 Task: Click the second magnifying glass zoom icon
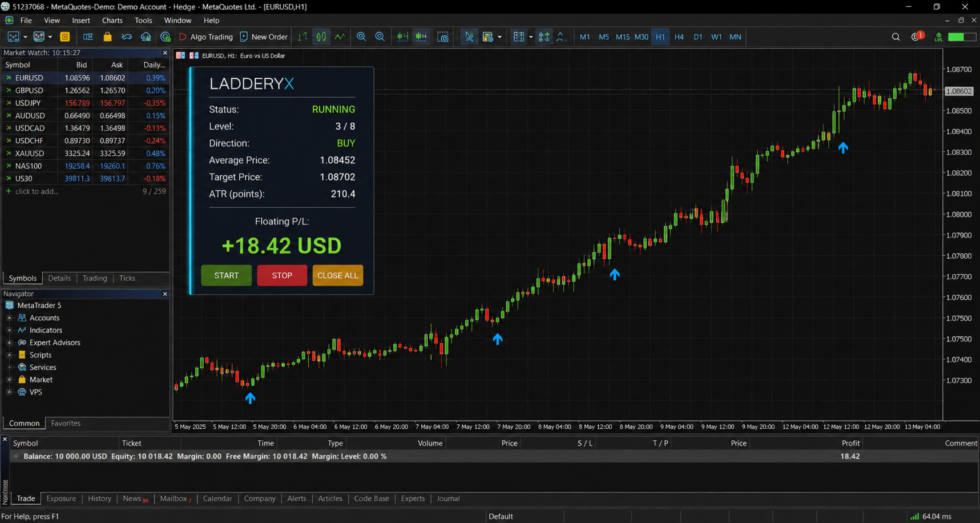pyautogui.click(x=380, y=37)
